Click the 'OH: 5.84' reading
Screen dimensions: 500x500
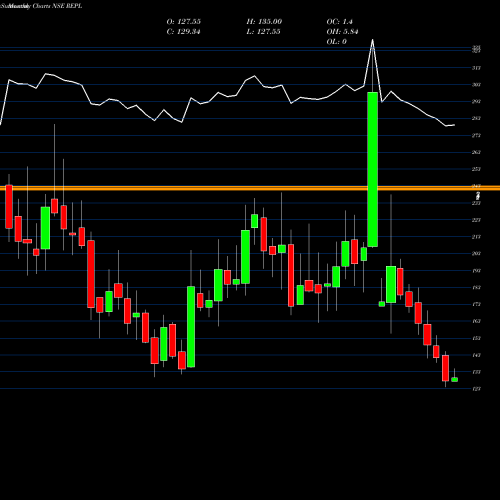pos(342,32)
